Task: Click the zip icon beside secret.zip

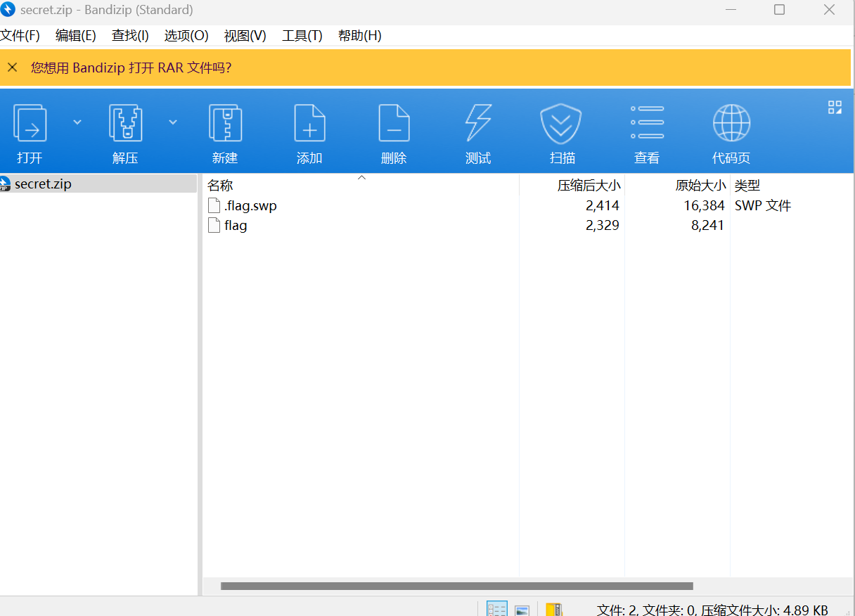Action: click(5, 184)
